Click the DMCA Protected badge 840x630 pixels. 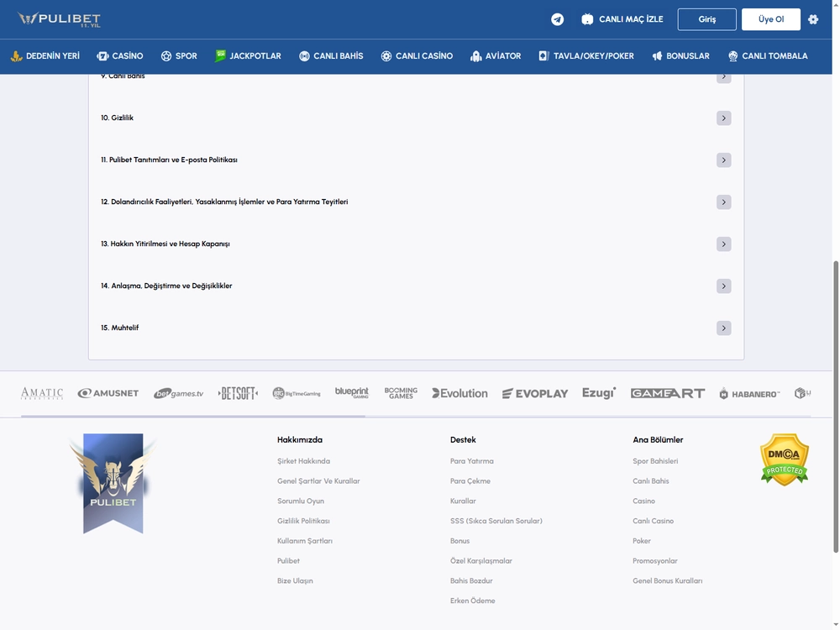pyautogui.click(x=785, y=459)
